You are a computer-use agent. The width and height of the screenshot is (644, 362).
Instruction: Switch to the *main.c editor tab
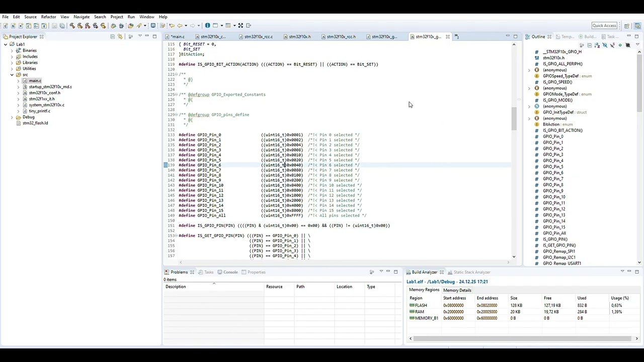177,37
